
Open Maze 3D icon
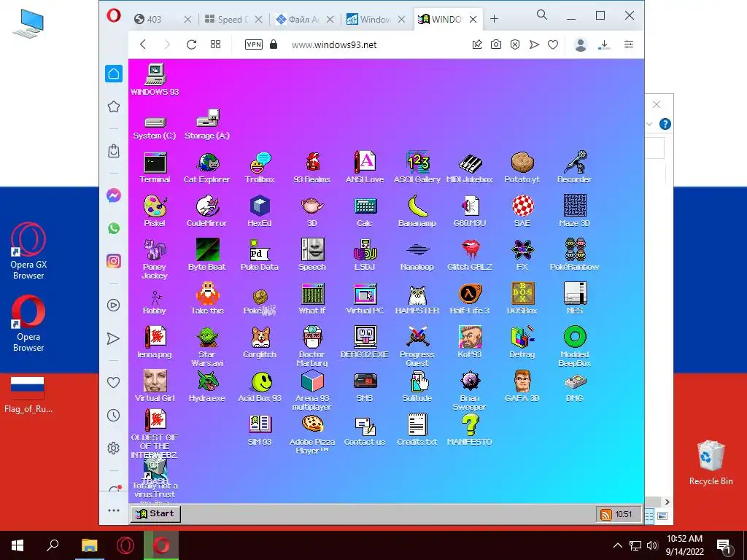click(x=575, y=206)
